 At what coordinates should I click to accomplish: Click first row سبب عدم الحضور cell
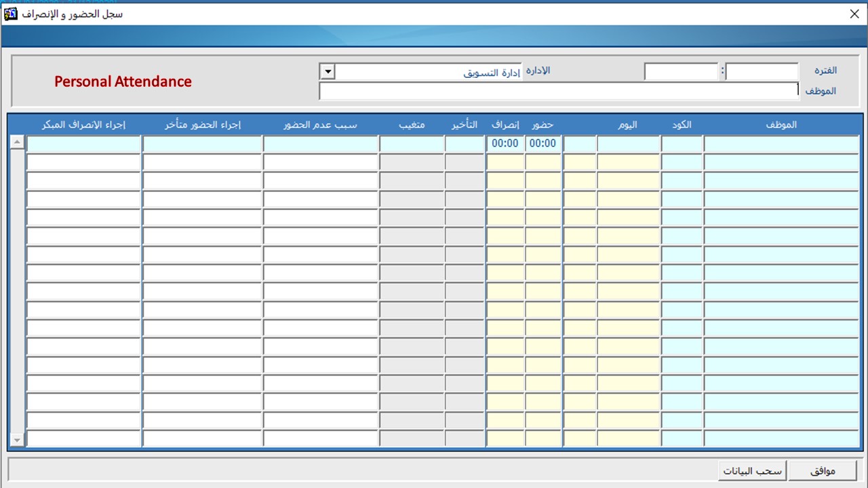[x=321, y=144]
